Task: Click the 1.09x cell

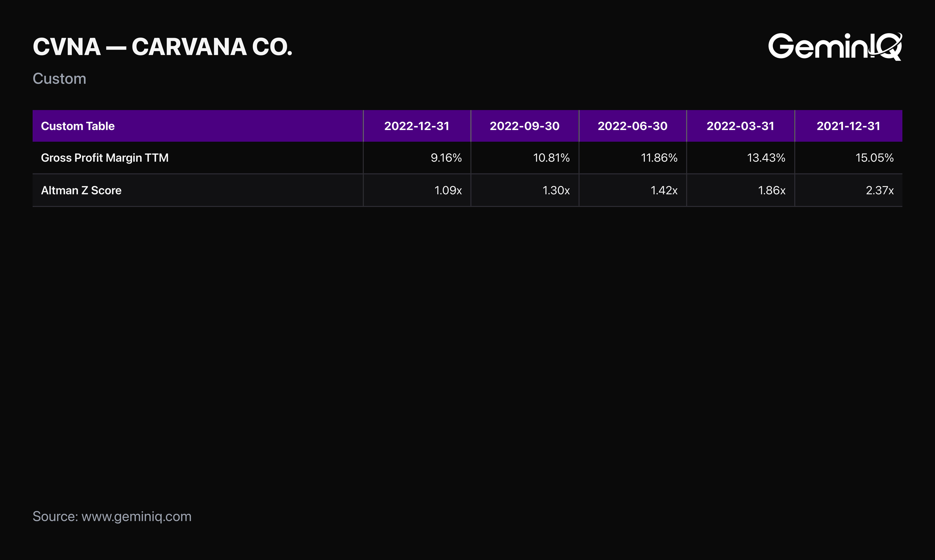Action: point(417,190)
